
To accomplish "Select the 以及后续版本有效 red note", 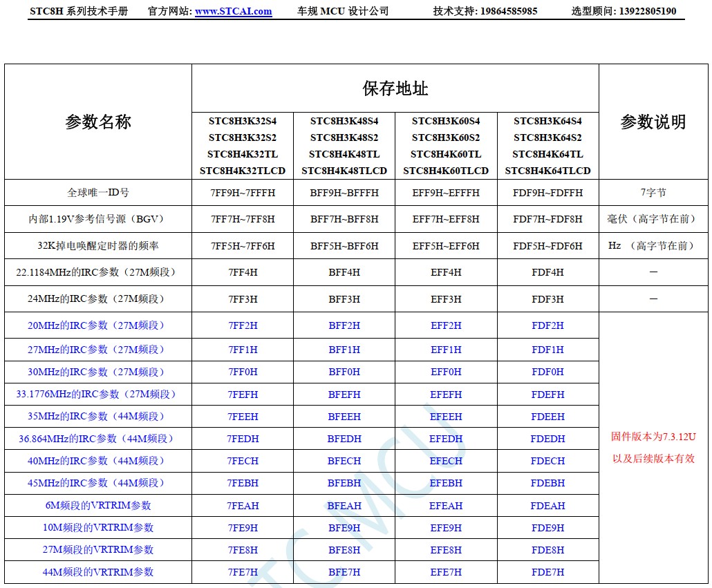I will tap(653, 459).
